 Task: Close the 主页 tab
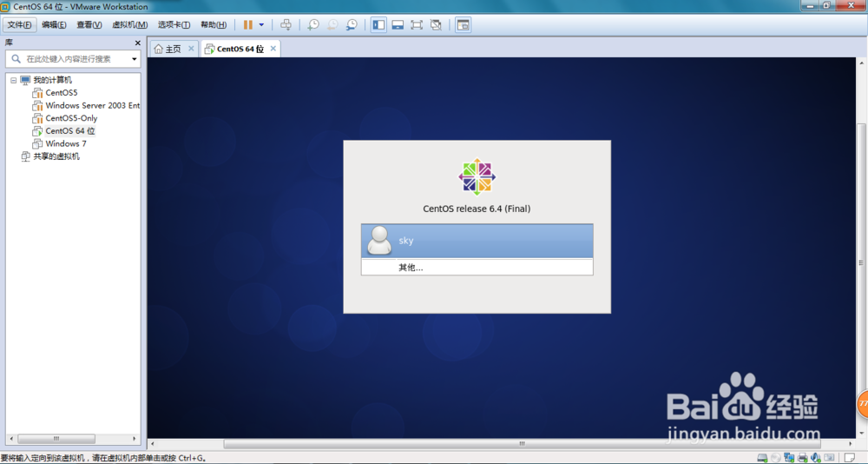pos(191,49)
